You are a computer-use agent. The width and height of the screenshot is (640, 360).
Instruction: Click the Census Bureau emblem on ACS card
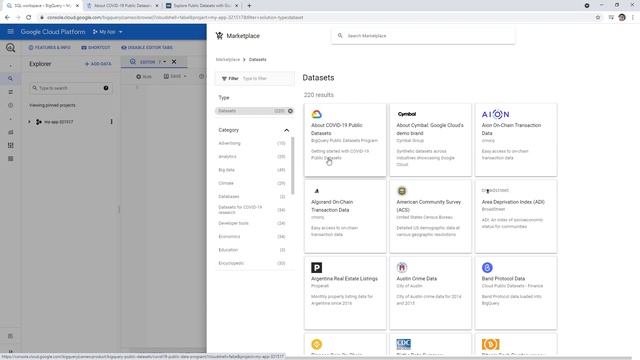point(402,191)
